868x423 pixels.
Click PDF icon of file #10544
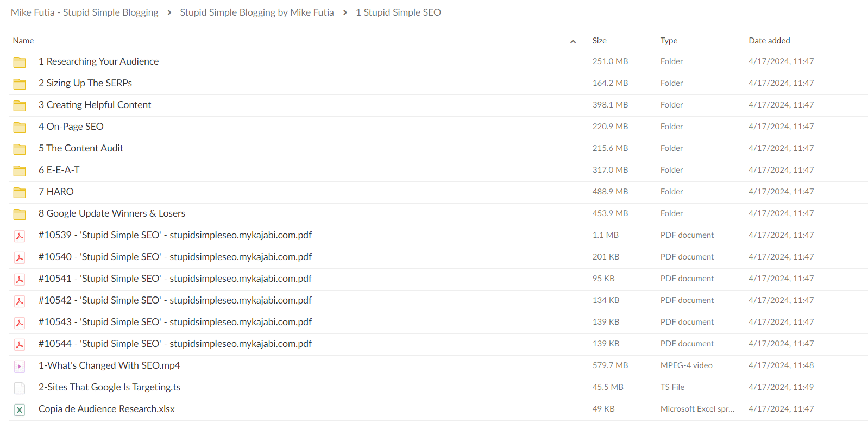(20, 345)
